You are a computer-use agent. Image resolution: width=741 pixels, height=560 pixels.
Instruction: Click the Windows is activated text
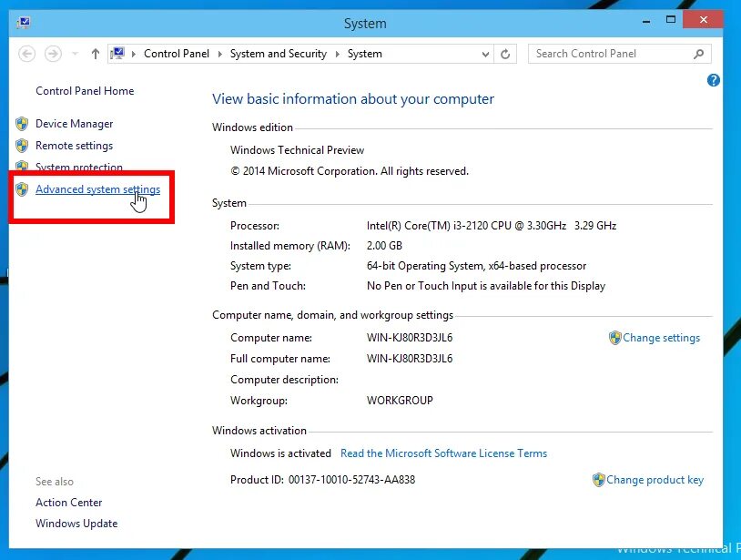[280, 453]
